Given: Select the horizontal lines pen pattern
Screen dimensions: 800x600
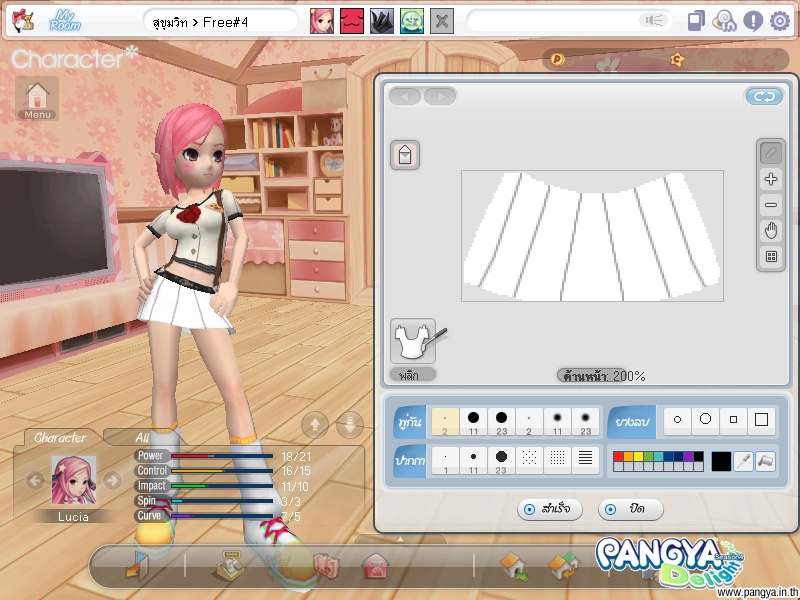Looking at the screenshot, I should point(585,459).
